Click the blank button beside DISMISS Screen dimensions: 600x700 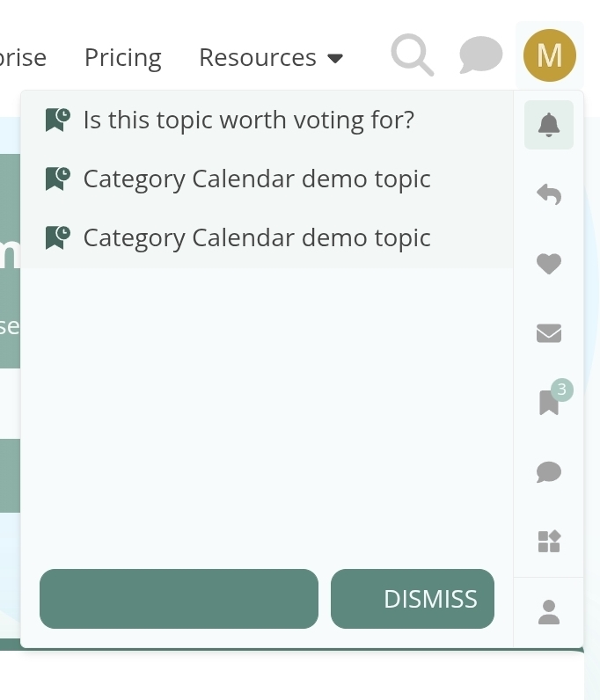(x=179, y=599)
